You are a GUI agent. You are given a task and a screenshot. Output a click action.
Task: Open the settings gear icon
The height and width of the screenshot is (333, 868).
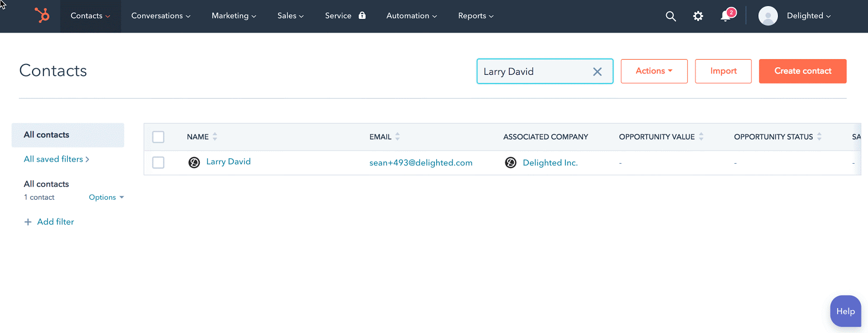pyautogui.click(x=698, y=16)
